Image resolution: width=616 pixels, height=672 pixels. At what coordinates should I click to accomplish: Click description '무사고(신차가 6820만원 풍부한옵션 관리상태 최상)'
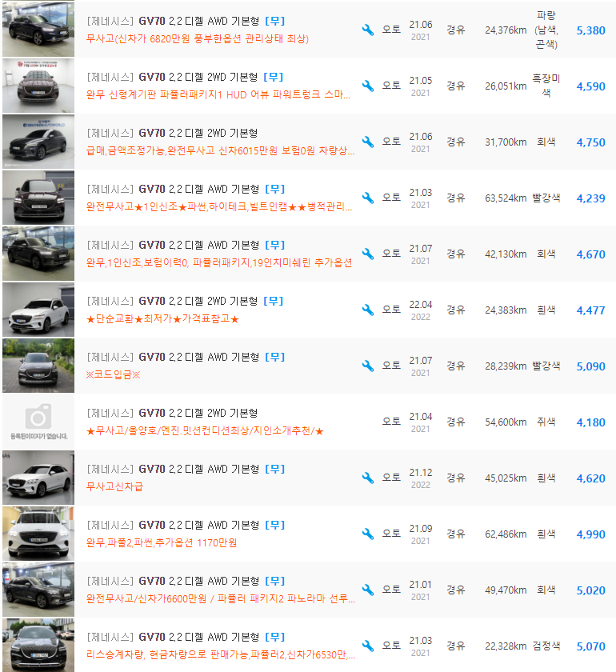pos(198,39)
